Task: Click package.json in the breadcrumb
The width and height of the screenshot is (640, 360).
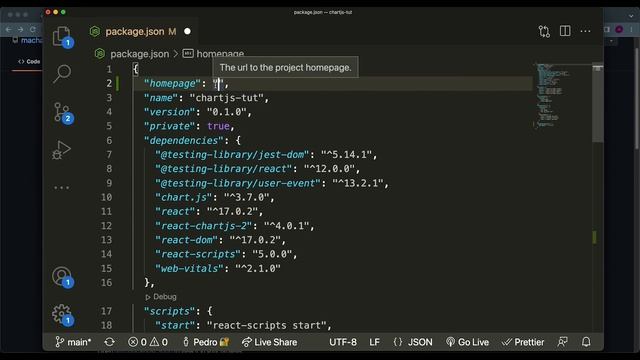Action: [x=139, y=54]
